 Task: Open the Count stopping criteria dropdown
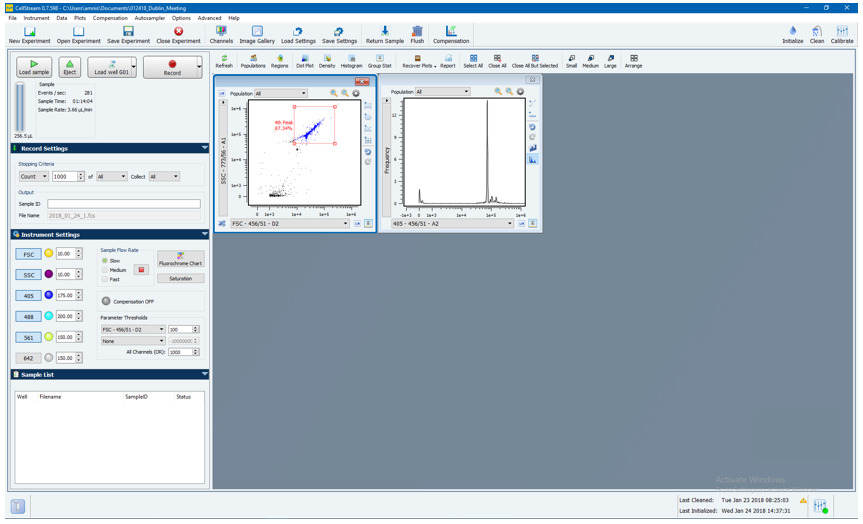tap(33, 177)
